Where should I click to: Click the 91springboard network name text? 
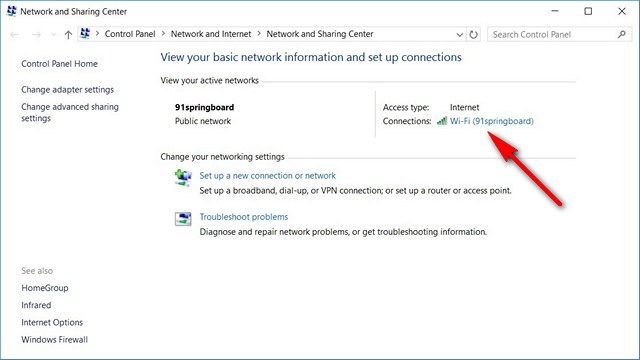204,107
